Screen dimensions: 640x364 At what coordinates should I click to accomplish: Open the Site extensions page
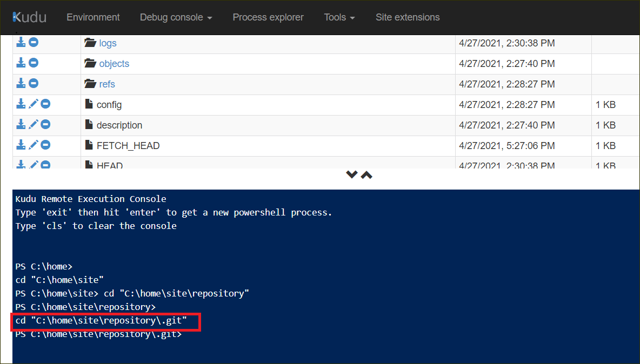coord(408,17)
